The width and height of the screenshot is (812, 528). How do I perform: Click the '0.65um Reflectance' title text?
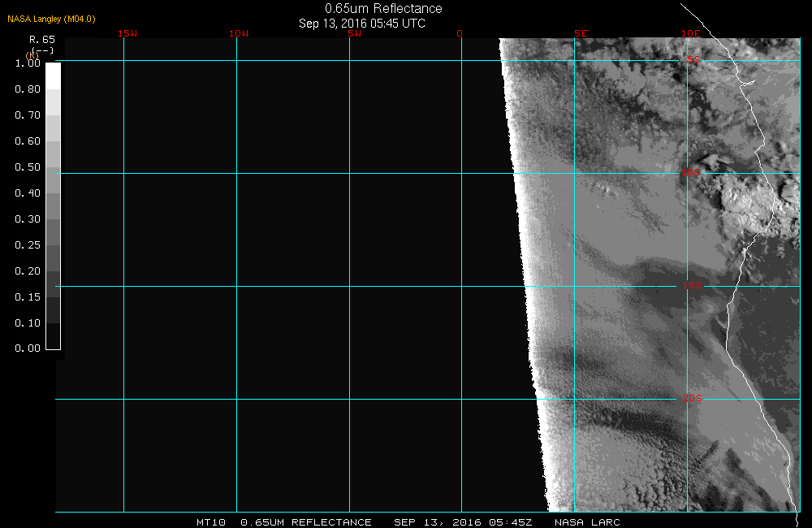click(x=383, y=8)
